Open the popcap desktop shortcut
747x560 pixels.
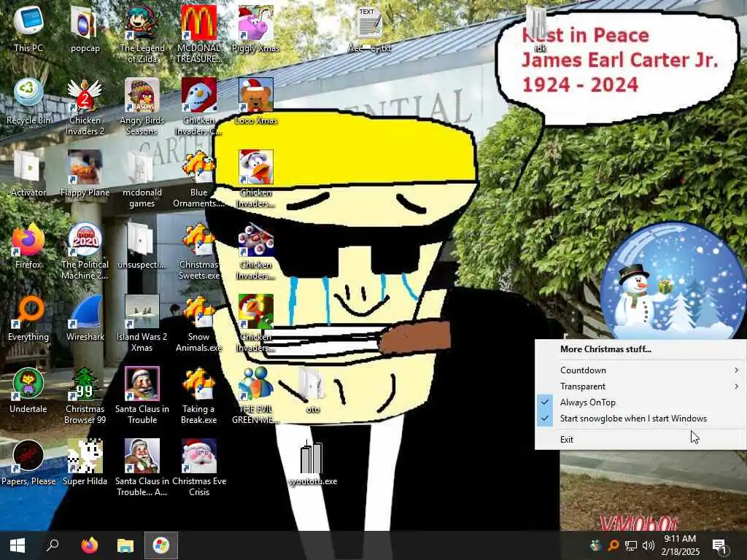coord(85,28)
